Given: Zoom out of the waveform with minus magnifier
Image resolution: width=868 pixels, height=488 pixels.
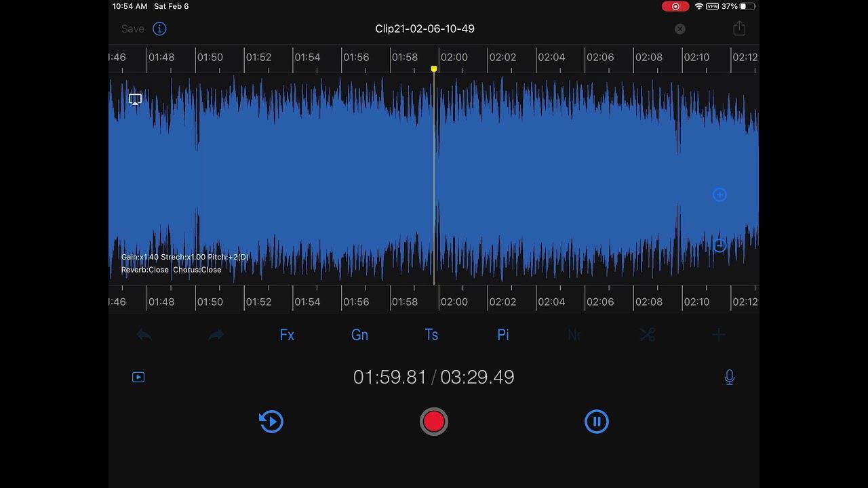Looking at the screenshot, I should pos(719,246).
